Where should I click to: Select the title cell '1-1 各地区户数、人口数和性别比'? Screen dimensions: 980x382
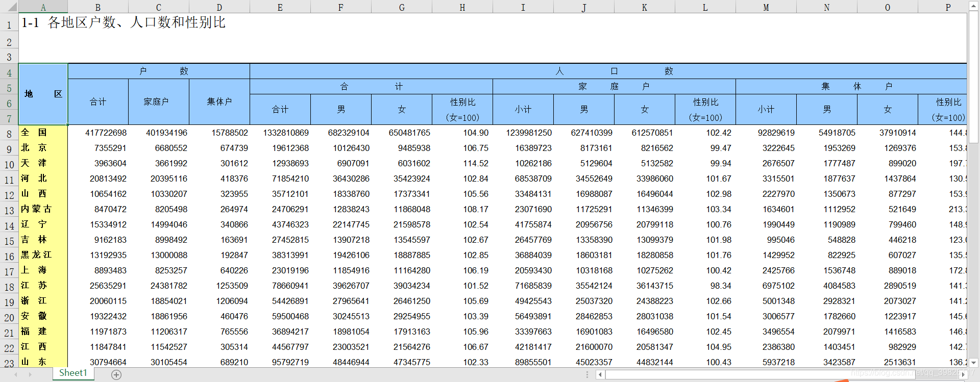click(124, 22)
